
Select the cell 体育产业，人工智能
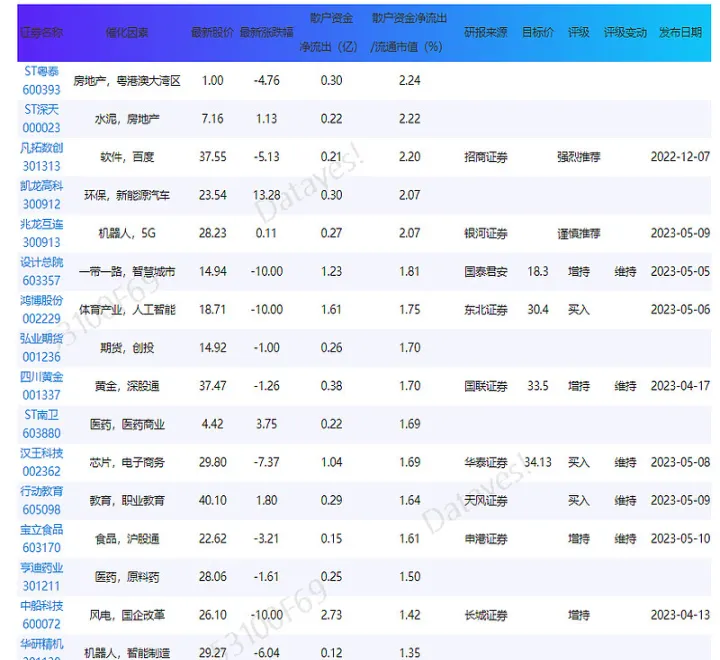coord(127,310)
